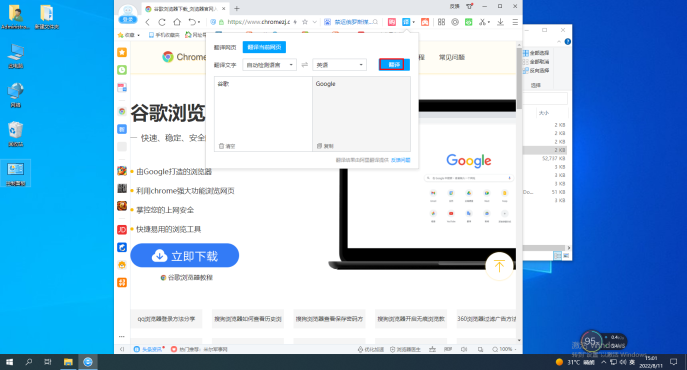Open the Chrome icon in sidebar
The width and height of the screenshot is (687, 370).
tap(122, 111)
